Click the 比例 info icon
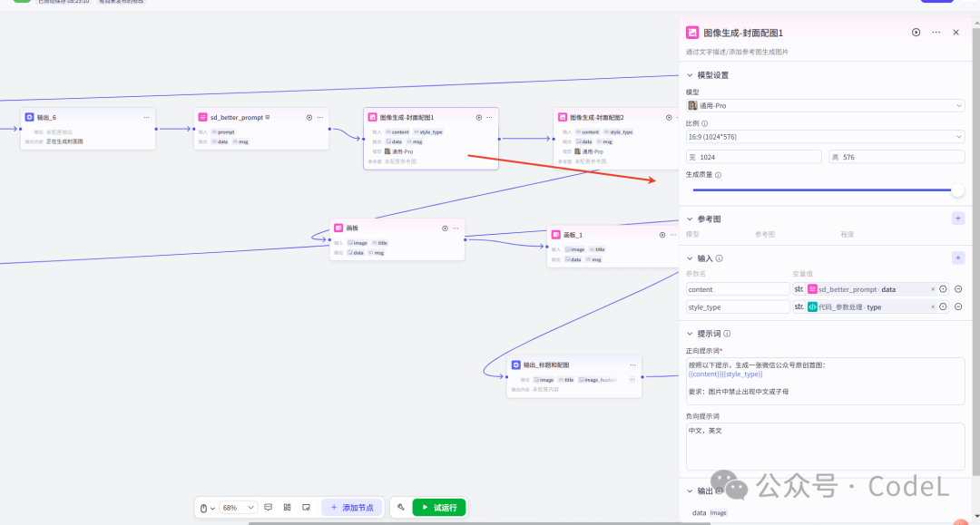 click(704, 123)
